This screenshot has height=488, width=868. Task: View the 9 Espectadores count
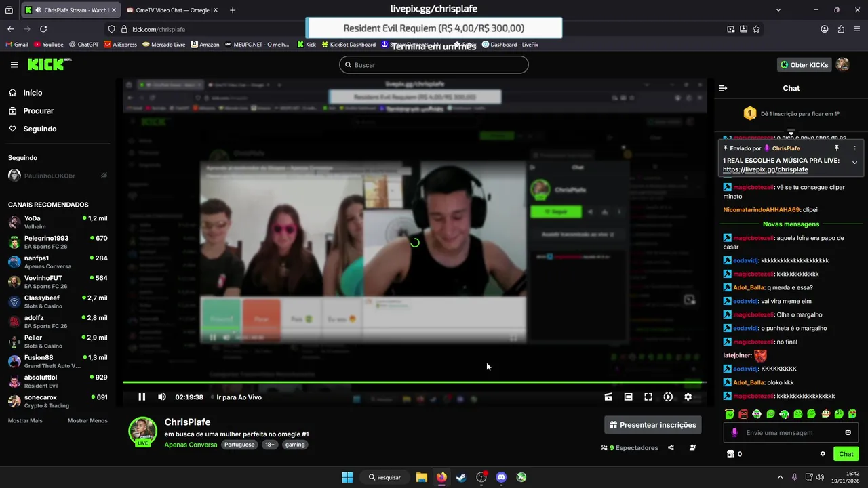[630, 448]
